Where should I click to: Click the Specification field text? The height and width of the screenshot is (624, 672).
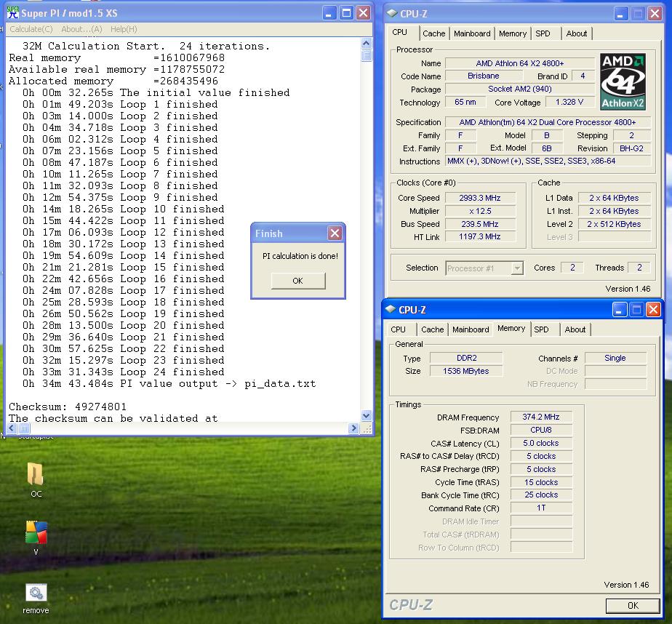548,122
